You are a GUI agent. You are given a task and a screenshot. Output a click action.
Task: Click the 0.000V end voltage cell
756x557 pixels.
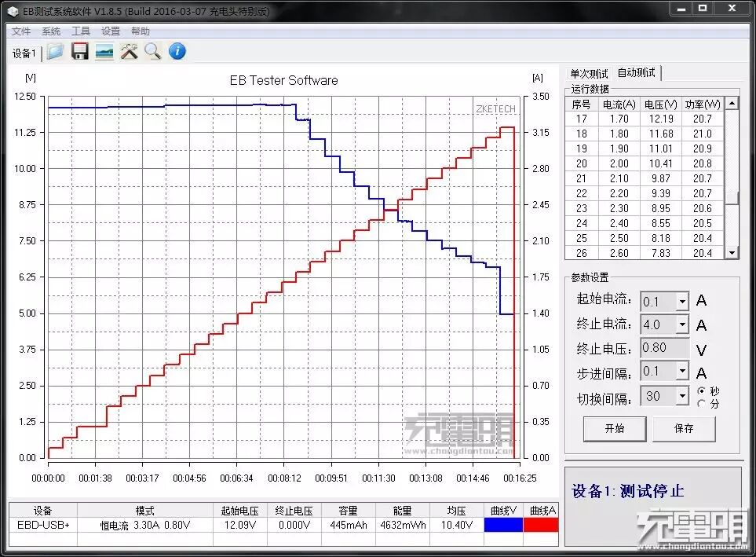click(294, 525)
